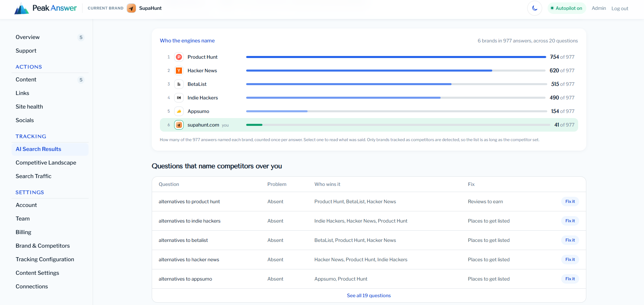Viewport: 644px width, 305px height.
Task: Fix the alternatives to appsumo question
Action: click(x=570, y=279)
